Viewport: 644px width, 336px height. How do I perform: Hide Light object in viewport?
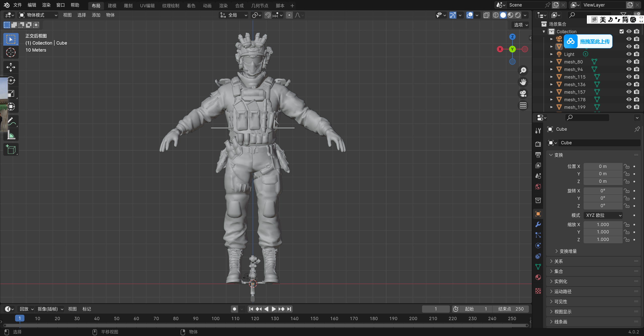tap(629, 54)
